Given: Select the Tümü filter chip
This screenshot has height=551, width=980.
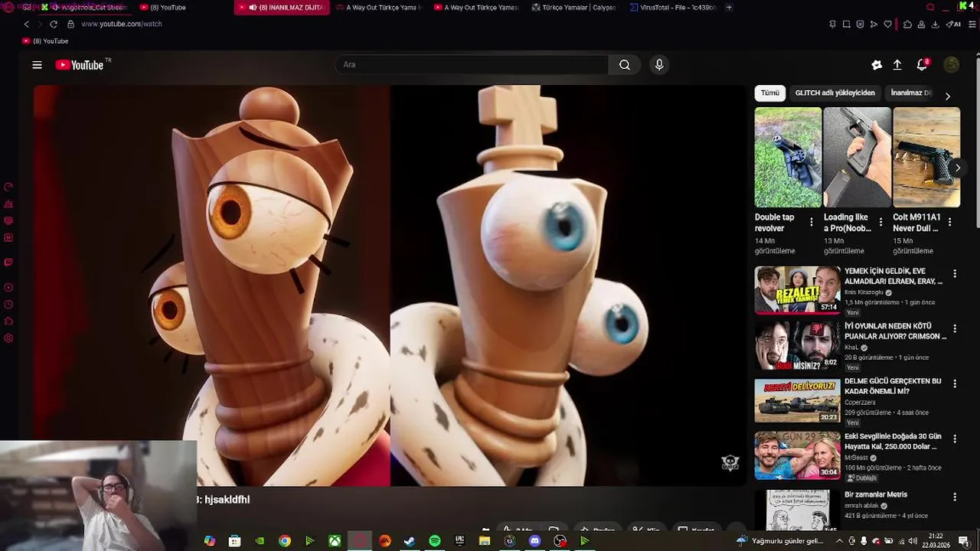Looking at the screenshot, I should tap(769, 93).
